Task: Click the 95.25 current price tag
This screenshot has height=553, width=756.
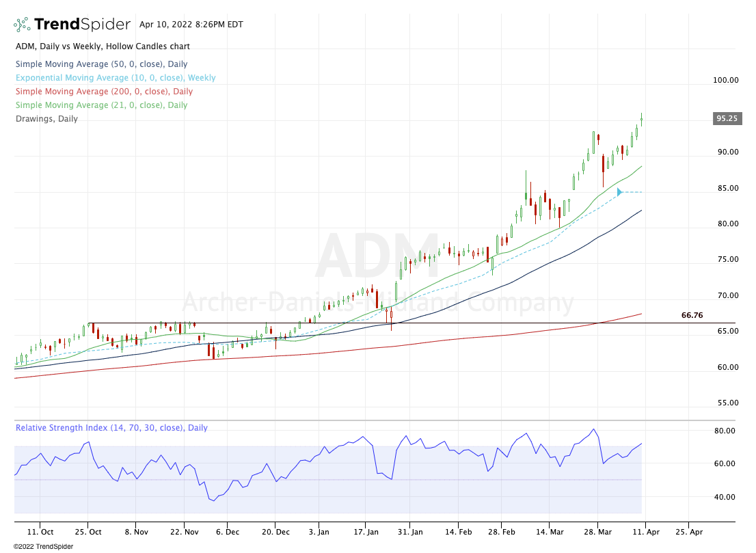Action: 727,119
